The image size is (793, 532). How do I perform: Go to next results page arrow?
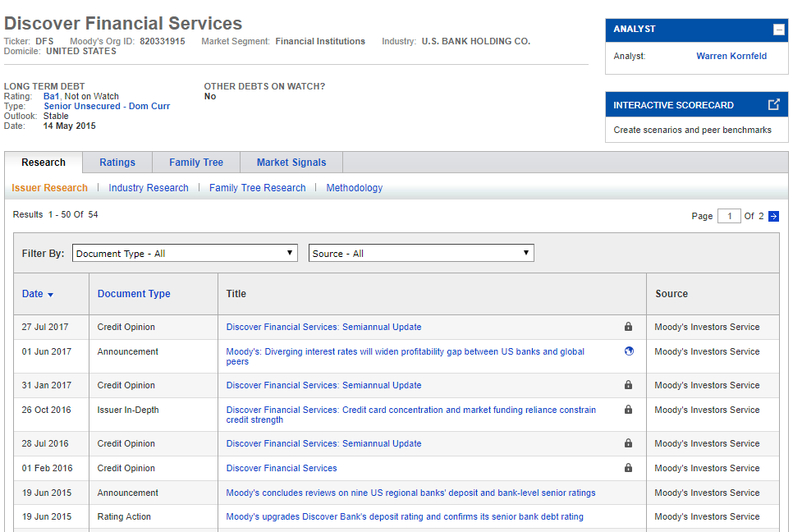coord(773,216)
